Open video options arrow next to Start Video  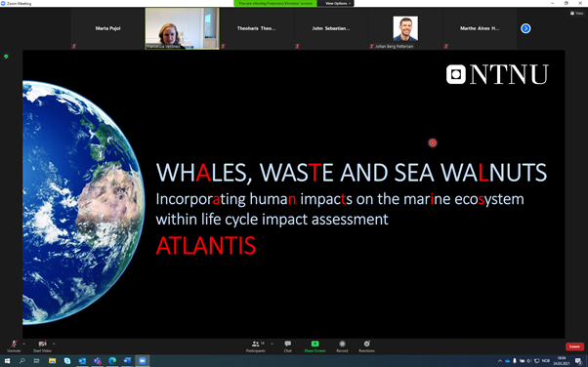54,344
